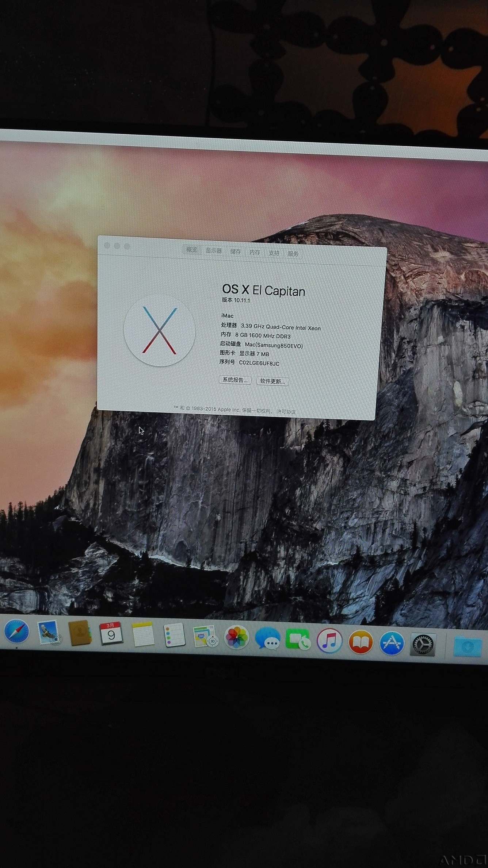The height and width of the screenshot is (868, 488).
Task: Minimize the About This Mac window
Action: tap(117, 246)
